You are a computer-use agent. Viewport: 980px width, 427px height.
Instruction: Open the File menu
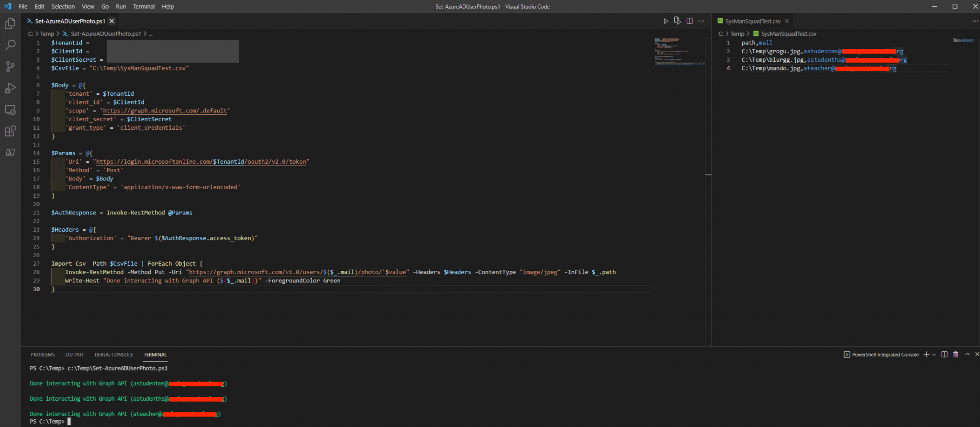(23, 6)
